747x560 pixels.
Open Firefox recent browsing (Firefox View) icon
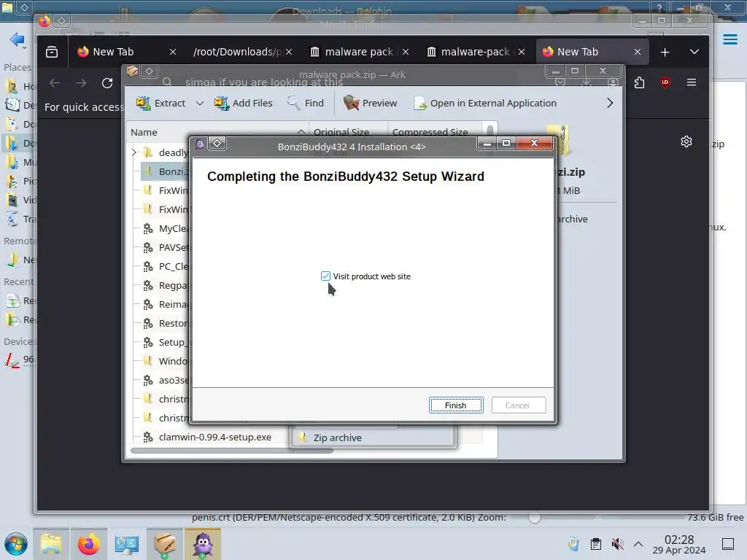click(52, 52)
